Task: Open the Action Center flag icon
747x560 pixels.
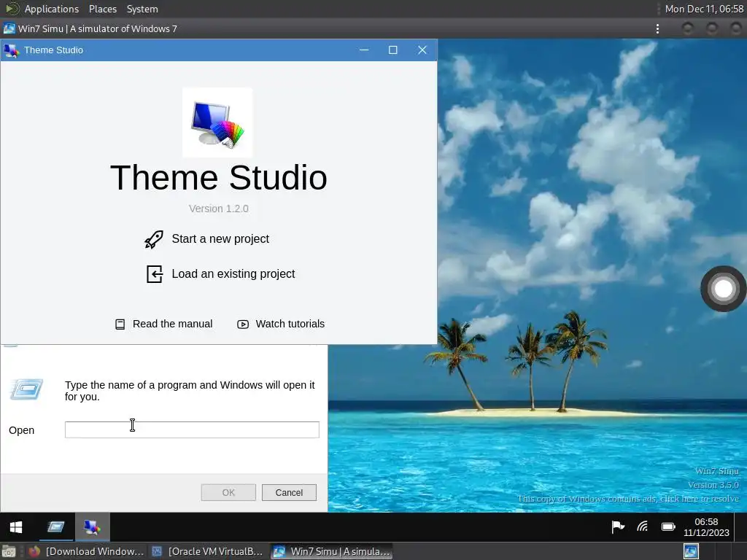Action: (618, 526)
